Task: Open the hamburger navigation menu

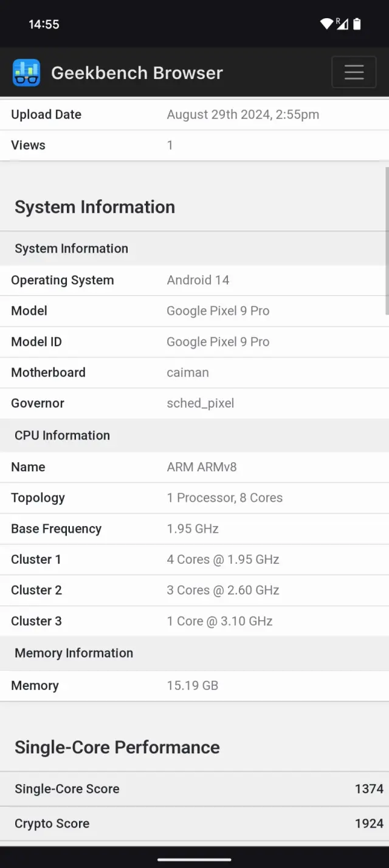Action: (x=354, y=72)
